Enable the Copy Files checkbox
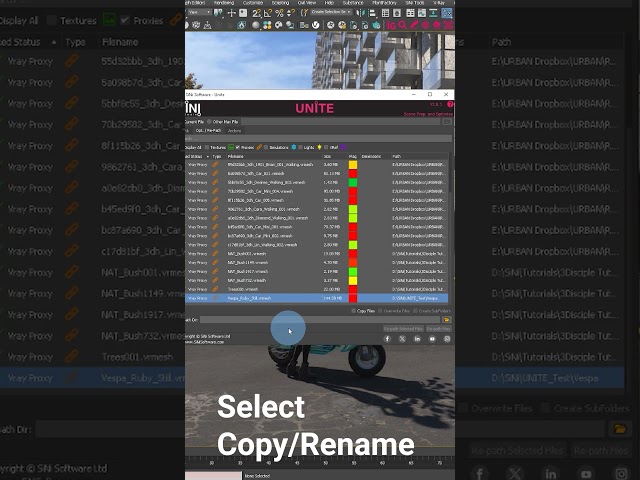The image size is (640, 480). (x=353, y=311)
